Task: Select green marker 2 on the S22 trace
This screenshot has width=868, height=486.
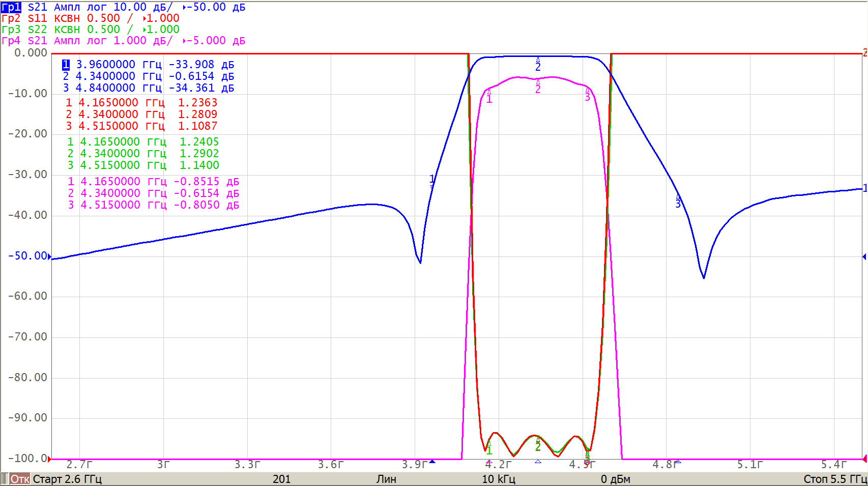Action: coord(538,446)
